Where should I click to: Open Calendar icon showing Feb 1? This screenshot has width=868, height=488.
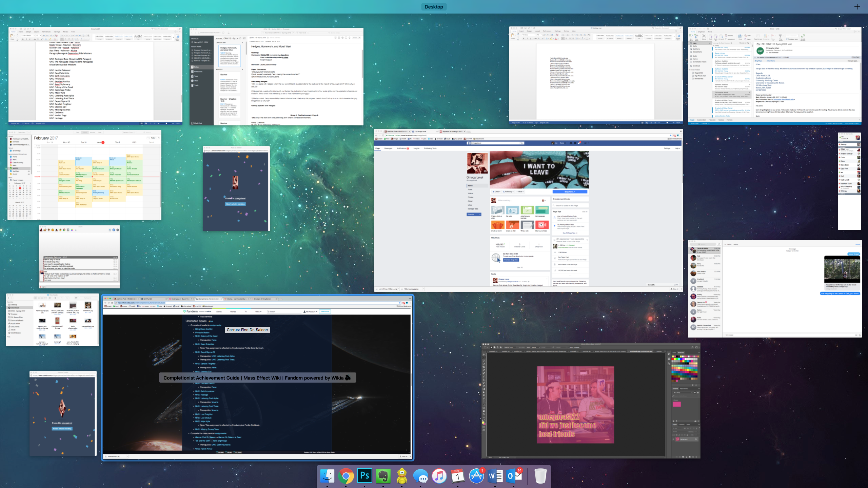[x=458, y=476]
